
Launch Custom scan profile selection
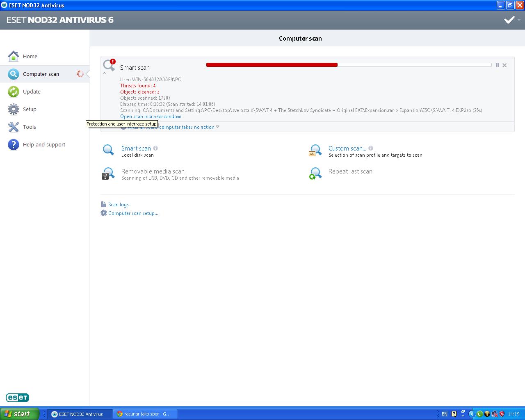347,148
